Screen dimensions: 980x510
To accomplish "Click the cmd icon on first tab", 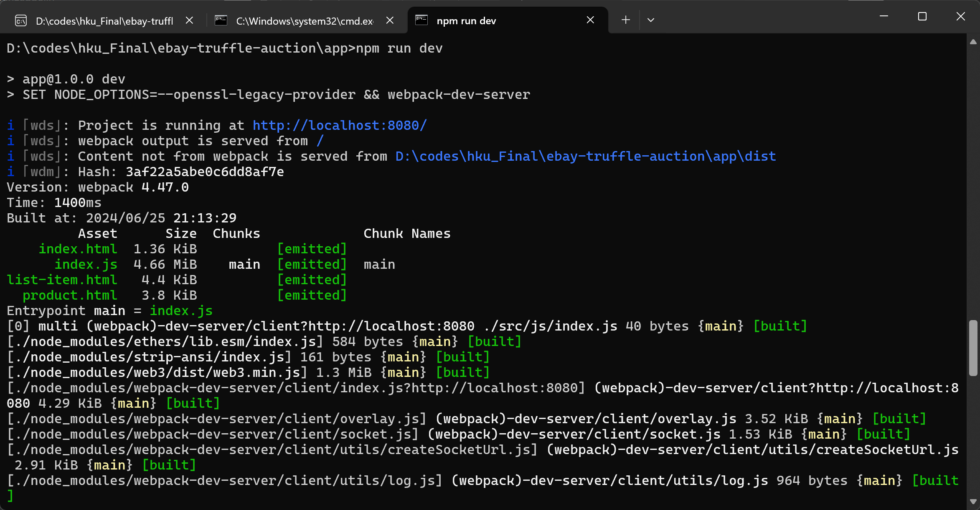I will click(21, 20).
